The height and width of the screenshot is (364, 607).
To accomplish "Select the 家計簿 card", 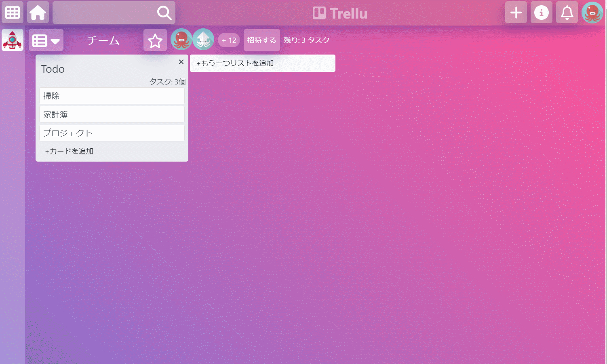I will pyautogui.click(x=112, y=114).
